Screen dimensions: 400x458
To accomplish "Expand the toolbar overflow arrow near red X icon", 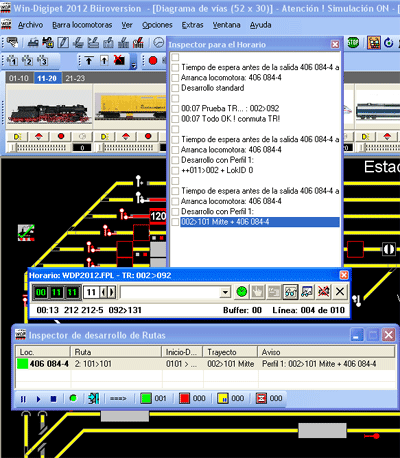I will [x=133, y=65].
